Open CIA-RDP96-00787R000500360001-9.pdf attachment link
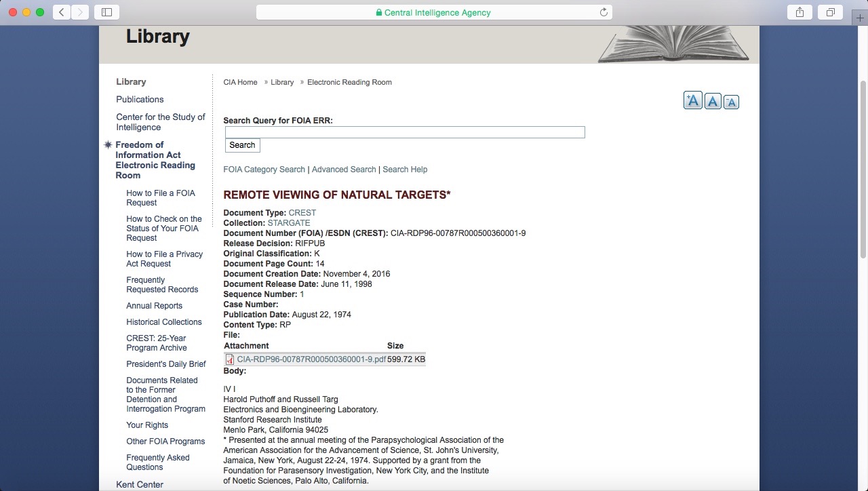Image resolution: width=868 pixels, height=491 pixels. click(311, 359)
